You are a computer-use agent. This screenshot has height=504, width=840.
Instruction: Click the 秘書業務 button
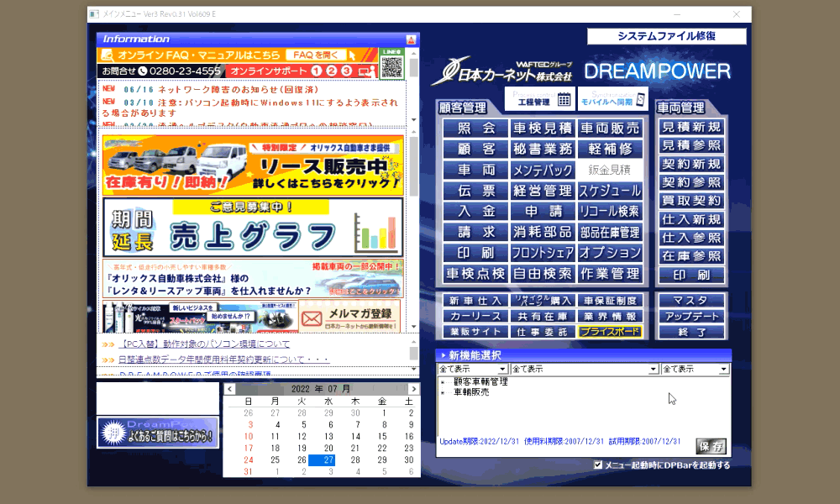point(543,149)
